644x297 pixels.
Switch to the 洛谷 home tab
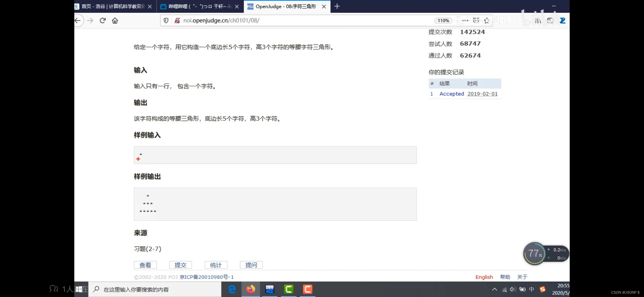(113, 6)
